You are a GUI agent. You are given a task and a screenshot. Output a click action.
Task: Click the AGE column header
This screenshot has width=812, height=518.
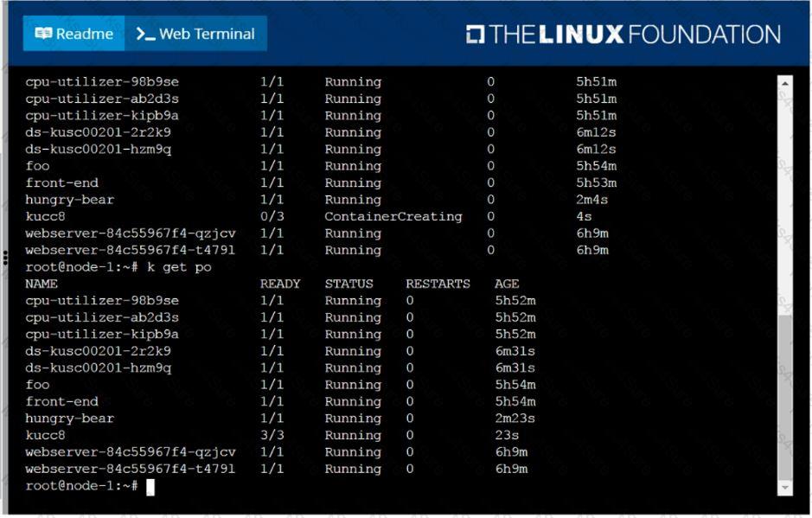click(x=507, y=284)
